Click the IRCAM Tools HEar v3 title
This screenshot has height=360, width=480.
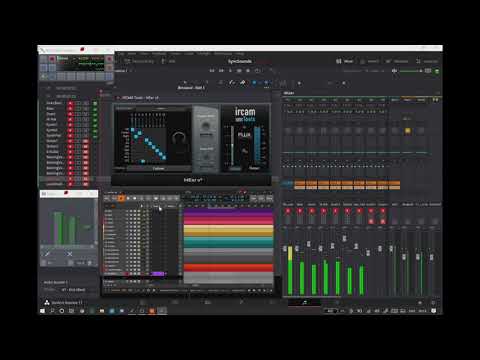coord(140,98)
